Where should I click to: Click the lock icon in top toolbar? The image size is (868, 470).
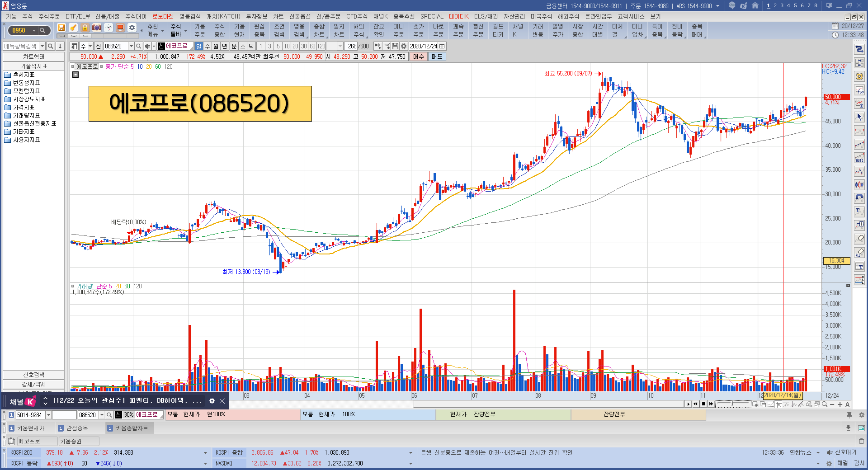85,28
